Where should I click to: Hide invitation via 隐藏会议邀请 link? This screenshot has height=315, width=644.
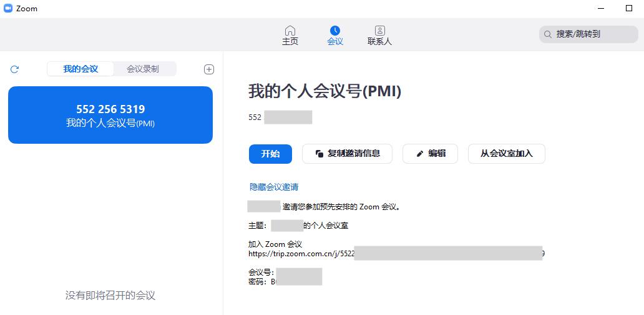pos(274,187)
